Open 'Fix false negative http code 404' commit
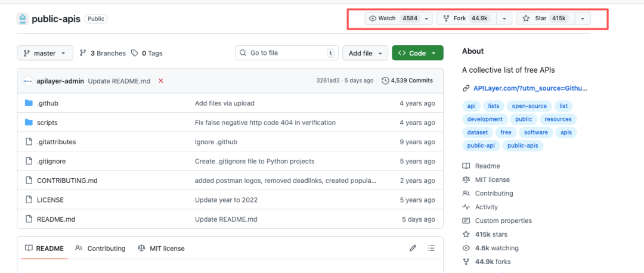 pyautogui.click(x=265, y=123)
